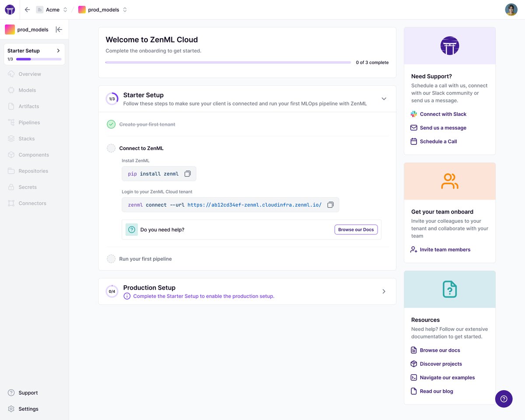Click the calendar icon for scheduling
The image size is (525, 420).
414,141
